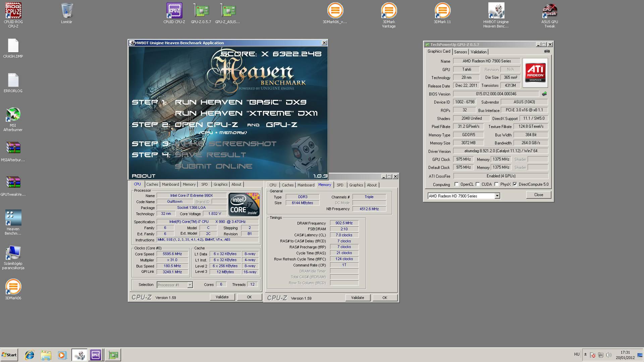Open Caches tab in left CPU-Z window

(152, 184)
